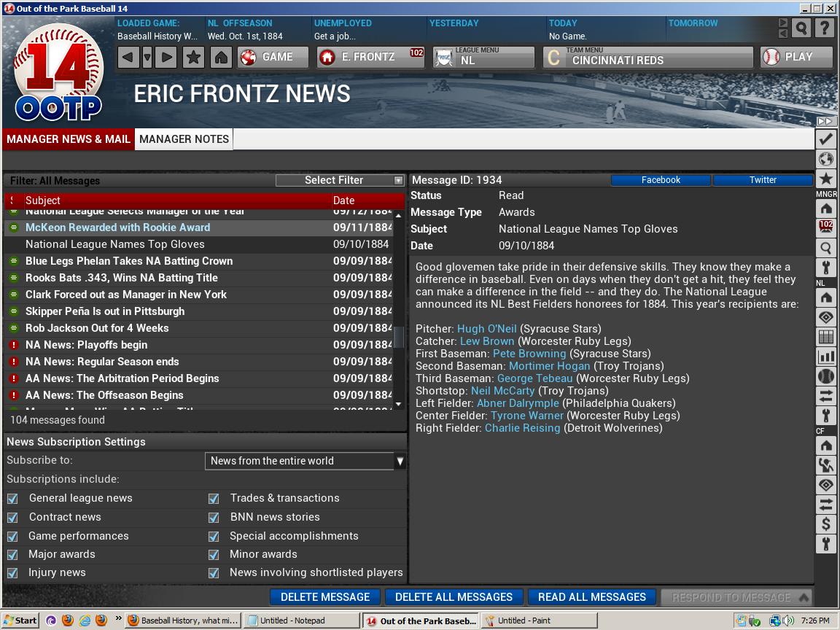Click the Delete All Messages button
This screenshot has height=630, width=840.
click(x=454, y=597)
